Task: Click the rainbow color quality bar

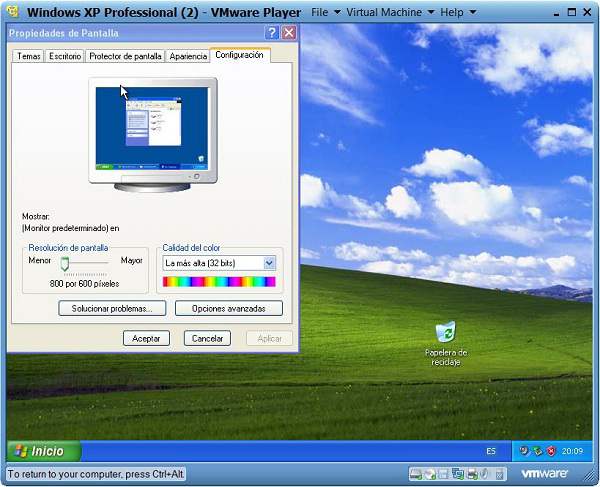Action: pos(219,282)
